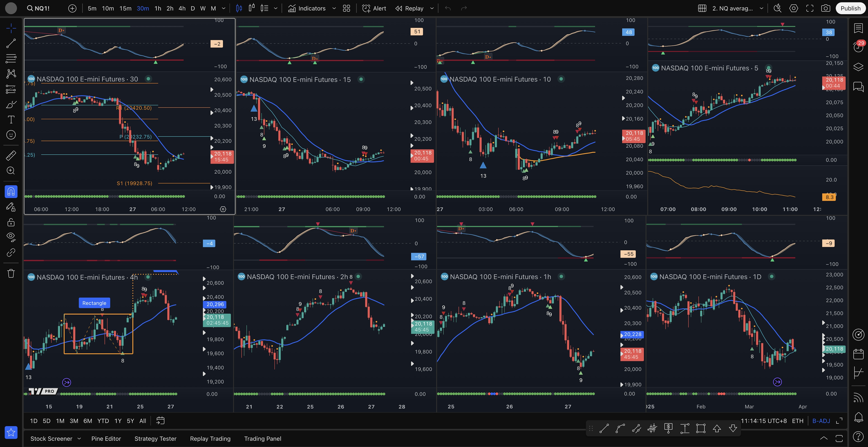This screenshot has height=447, width=868.
Task: Select the Text tool in left sidebar
Action: tap(11, 119)
